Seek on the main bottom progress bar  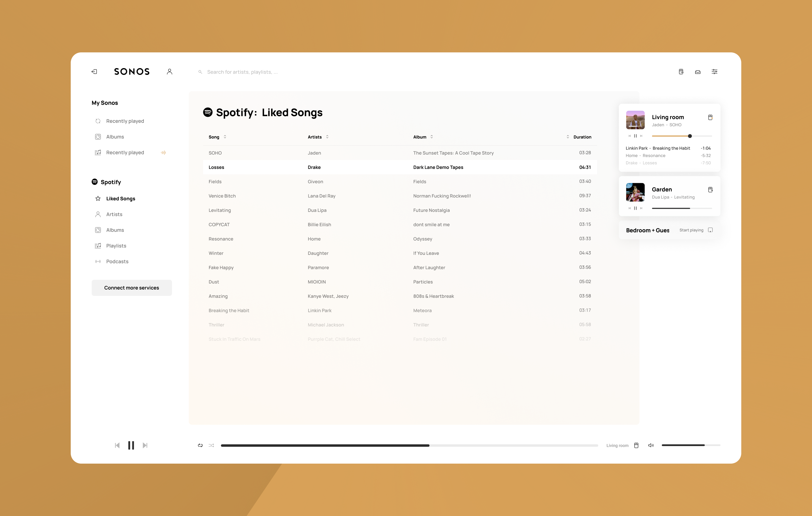[x=409, y=445]
